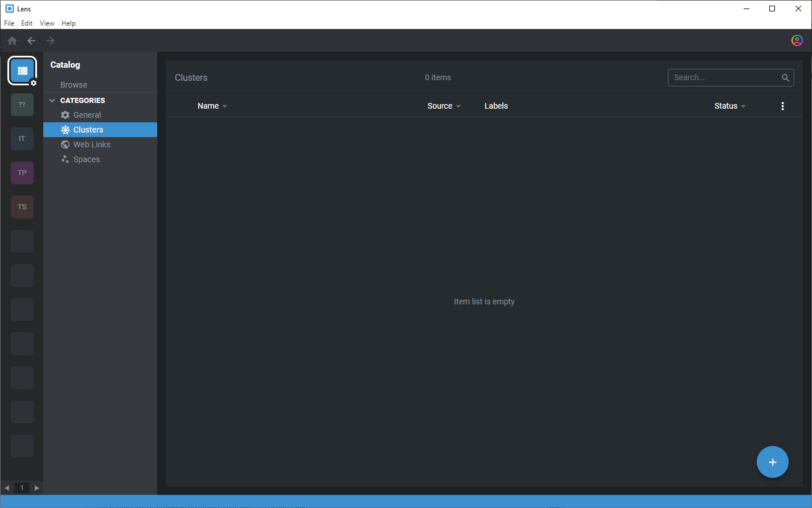
Task: Open the user account avatar menu
Action: tap(797, 40)
